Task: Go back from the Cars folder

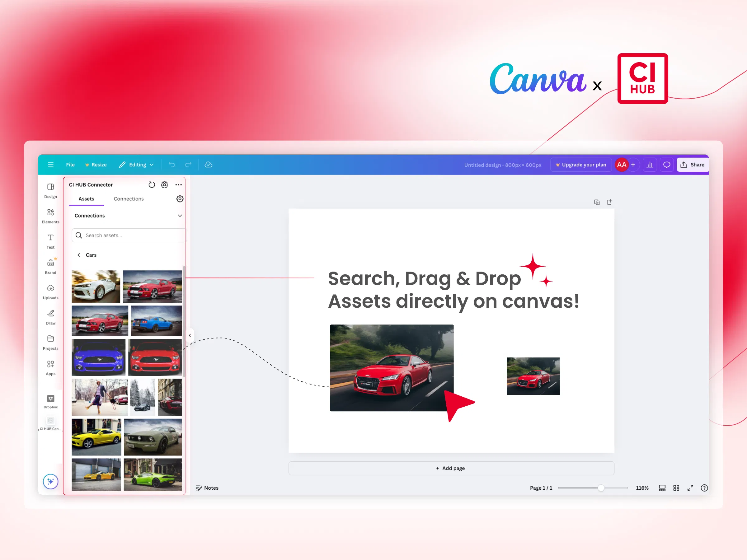Action: tap(79, 255)
